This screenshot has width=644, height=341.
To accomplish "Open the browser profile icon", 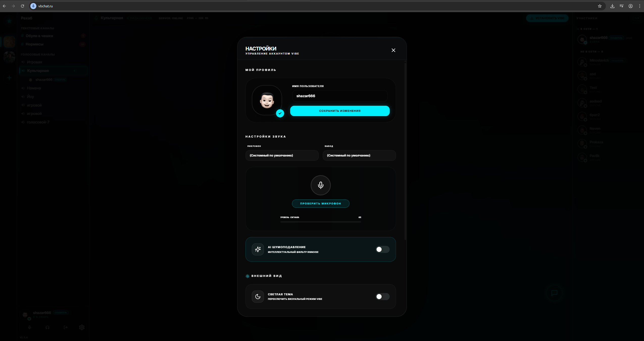I will tap(631, 6).
